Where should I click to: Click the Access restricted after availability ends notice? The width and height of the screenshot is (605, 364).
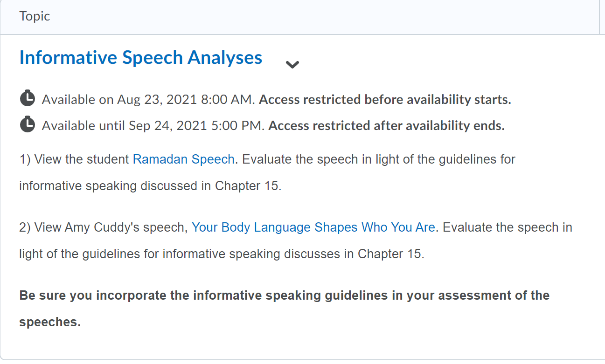[387, 126]
